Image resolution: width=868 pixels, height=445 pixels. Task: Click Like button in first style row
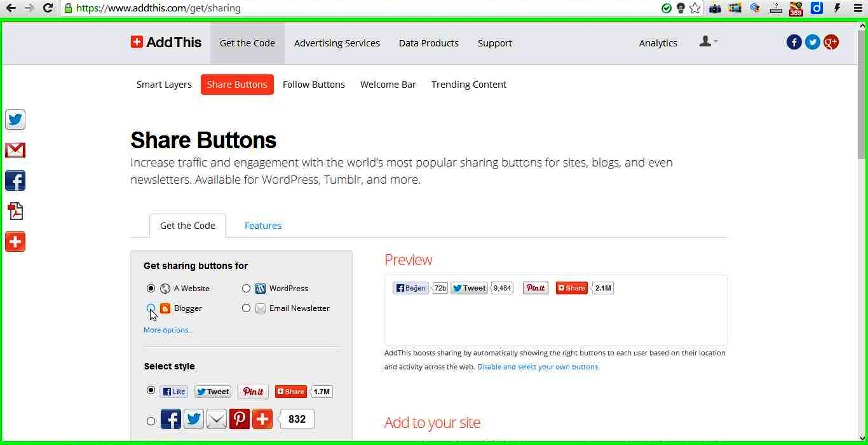(174, 392)
